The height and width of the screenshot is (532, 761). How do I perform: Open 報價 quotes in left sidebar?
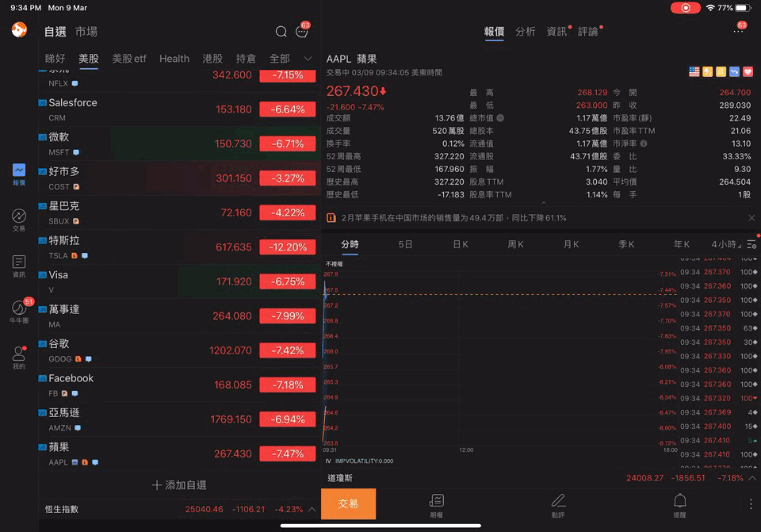tap(19, 174)
